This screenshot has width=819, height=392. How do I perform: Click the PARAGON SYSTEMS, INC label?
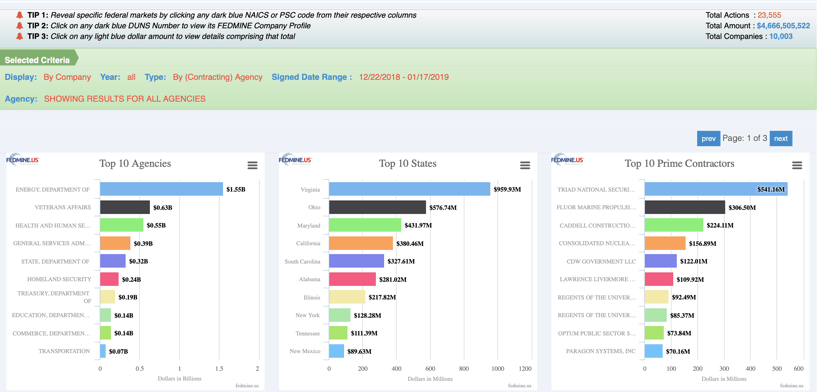601,351
